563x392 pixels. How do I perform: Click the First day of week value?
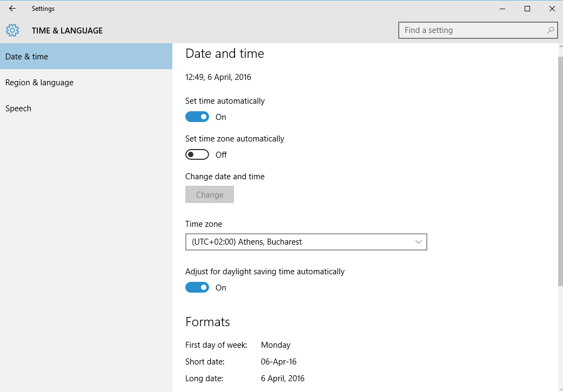[276, 344]
